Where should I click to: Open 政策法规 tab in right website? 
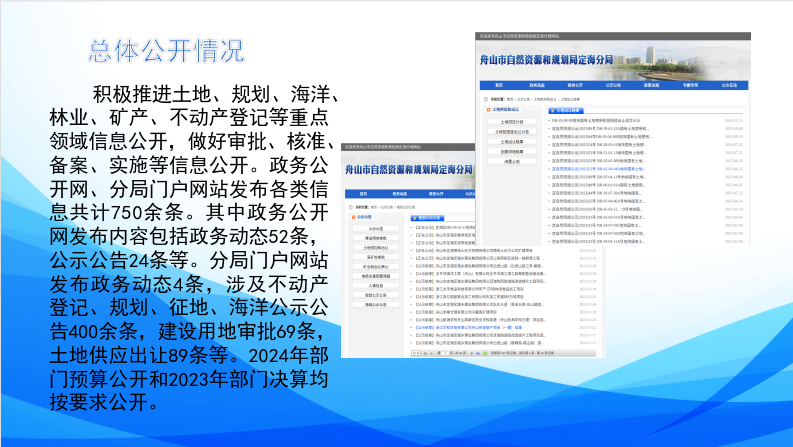pyautogui.click(x=649, y=86)
